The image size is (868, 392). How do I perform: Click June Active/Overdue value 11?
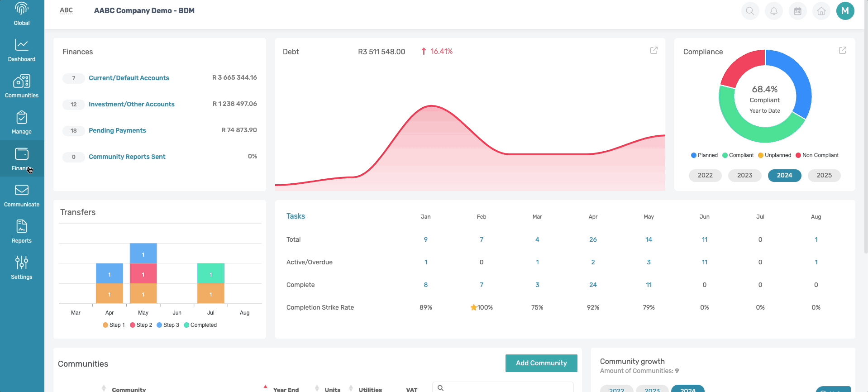coord(705,262)
